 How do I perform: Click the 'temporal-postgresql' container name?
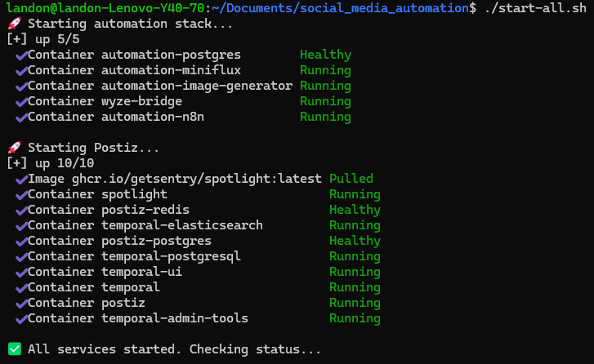pyautogui.click(x=171, y=256)
